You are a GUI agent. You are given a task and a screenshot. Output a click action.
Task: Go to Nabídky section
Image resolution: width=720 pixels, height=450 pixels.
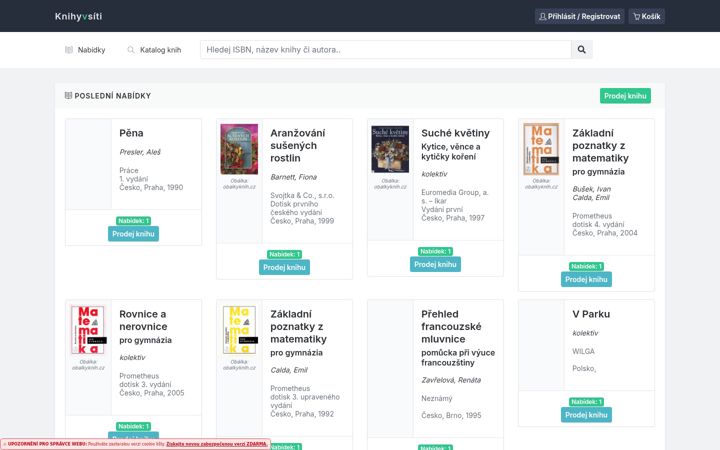(x=85, y=50)
